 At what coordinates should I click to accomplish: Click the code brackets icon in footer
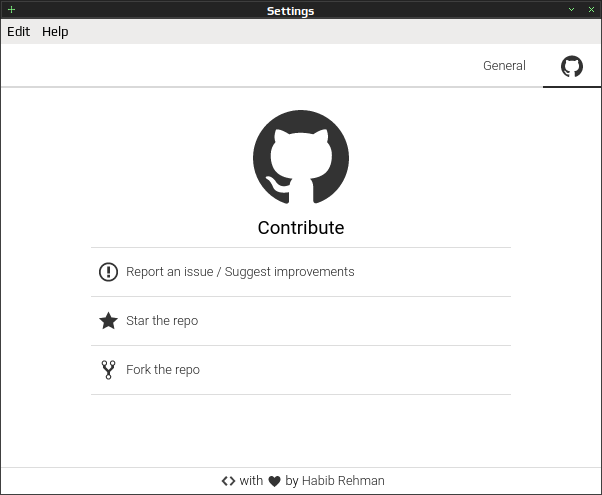click(228, 481)
